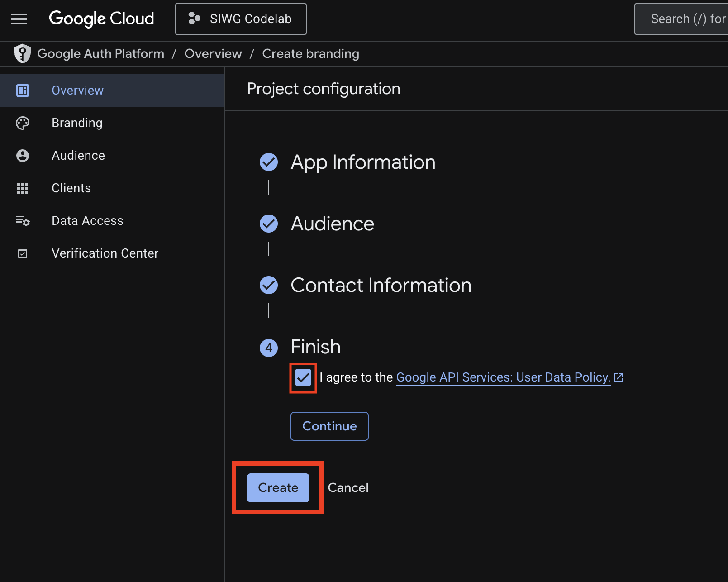
Task: Expand the Audience step in stepper
Action: (x=332, y=224)
